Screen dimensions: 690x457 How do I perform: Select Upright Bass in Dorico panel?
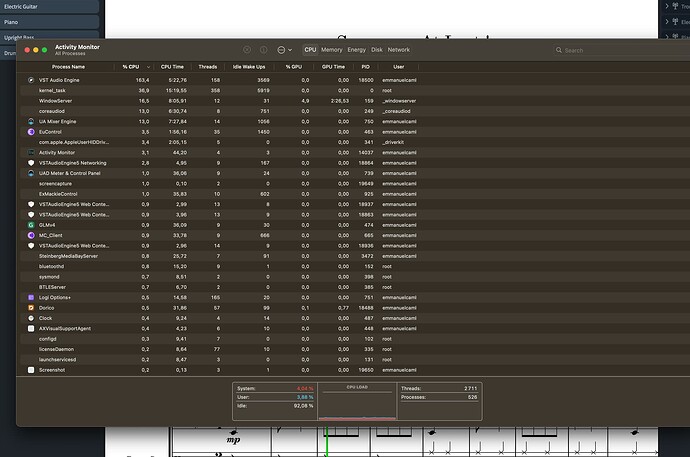coord(49,35)
